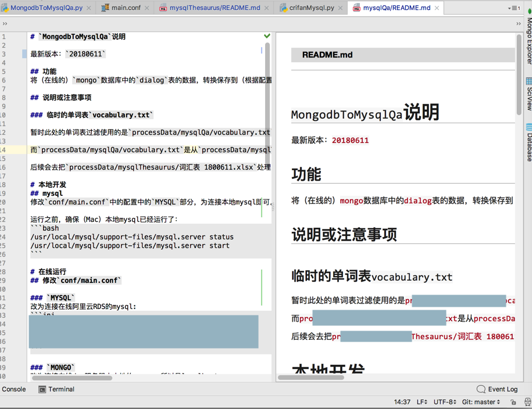Click the '## mysql' editor line
532x409 pixels.
click(47, 193)
